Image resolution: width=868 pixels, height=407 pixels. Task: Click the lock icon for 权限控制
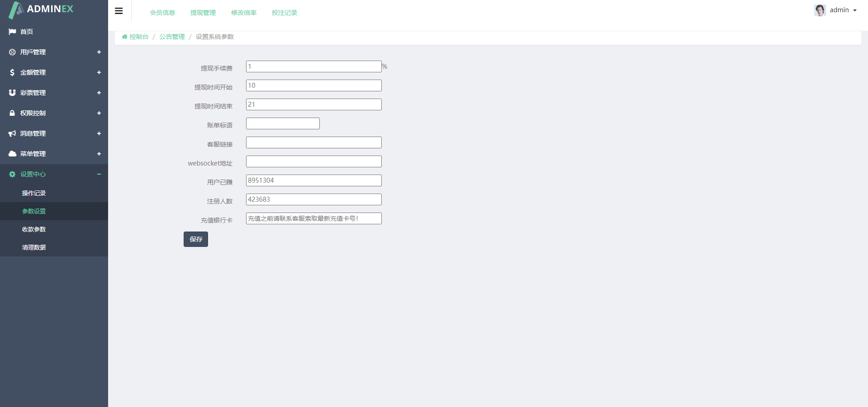click(x=12, y=113)
